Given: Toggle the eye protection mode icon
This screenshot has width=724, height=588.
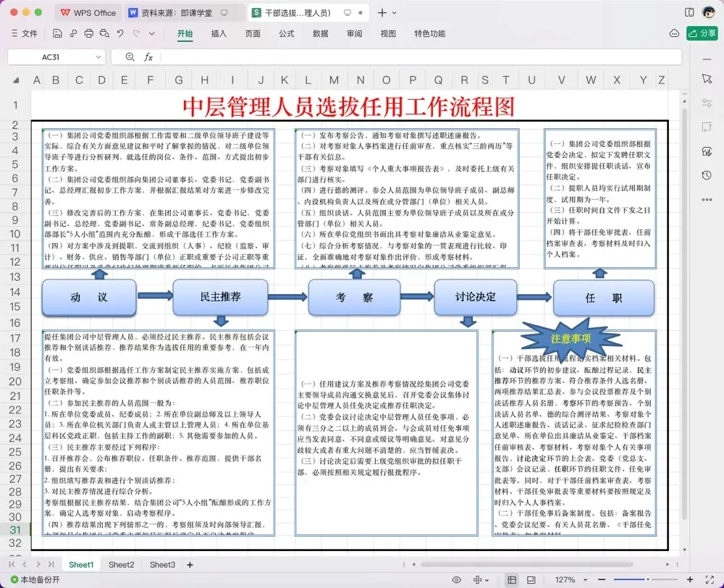Looking at the screenshot, I should click(456, 580).
